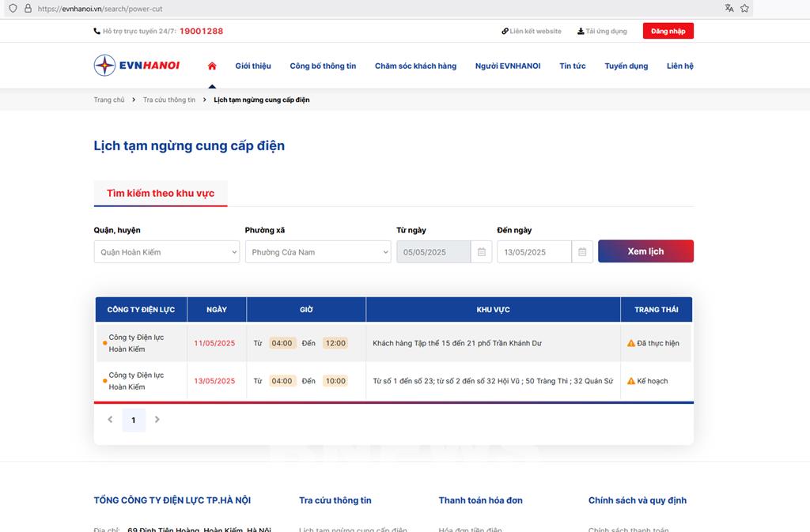Click warning icon beside Kế hoạch

tap(630, 381)
